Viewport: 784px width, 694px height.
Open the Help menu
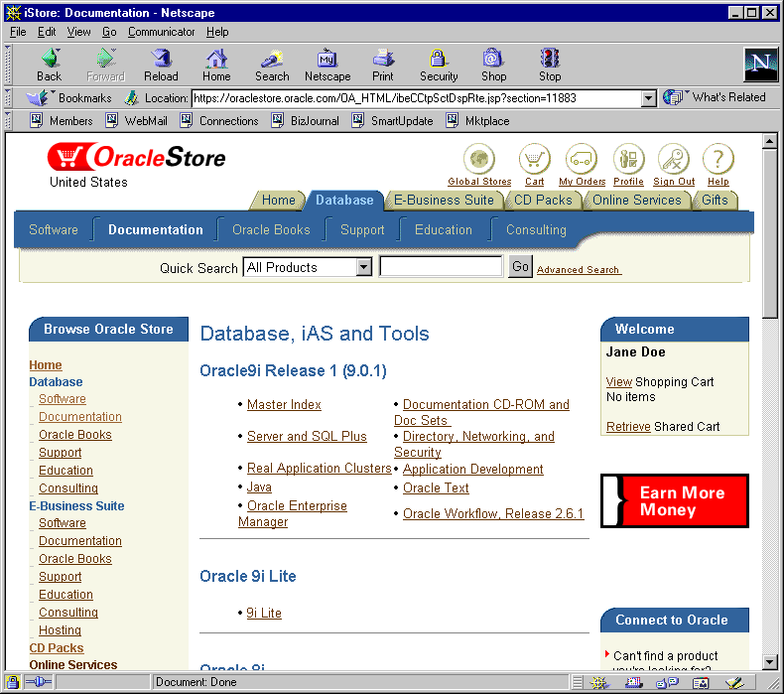pos(217,32)
